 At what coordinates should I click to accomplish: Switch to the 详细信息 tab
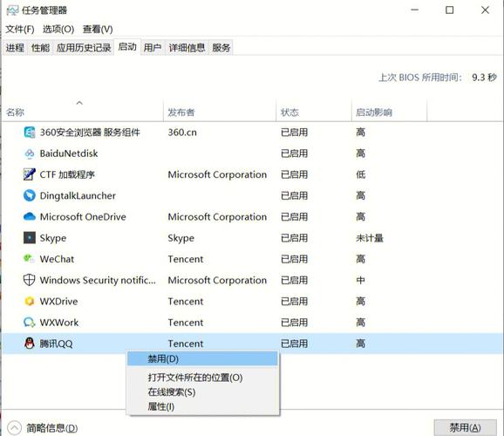(x=187, y=48)
